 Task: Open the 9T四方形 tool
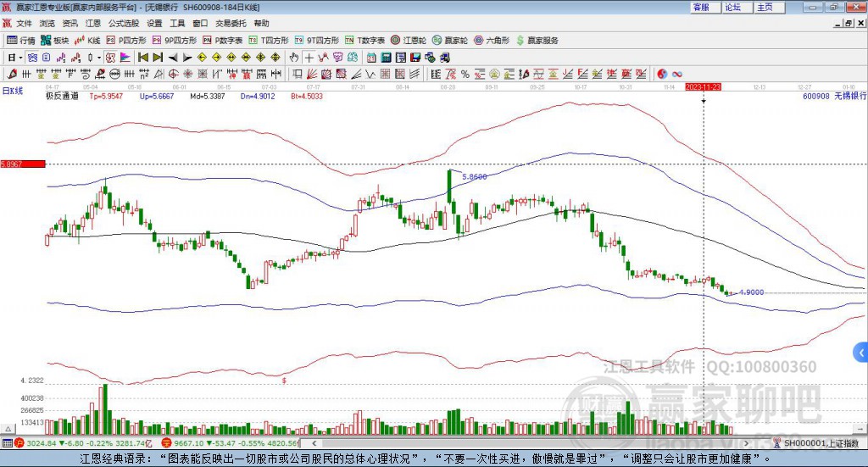[317, 41]
